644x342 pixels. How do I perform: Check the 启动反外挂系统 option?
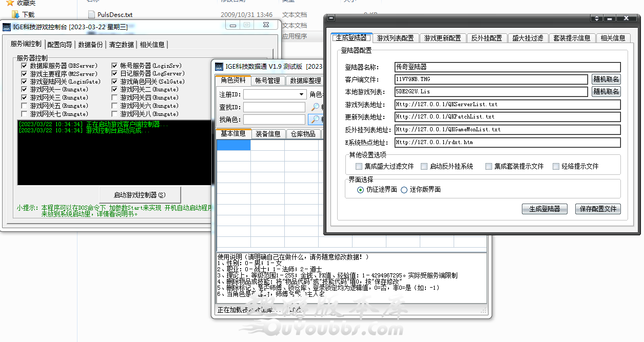point(424,166)
